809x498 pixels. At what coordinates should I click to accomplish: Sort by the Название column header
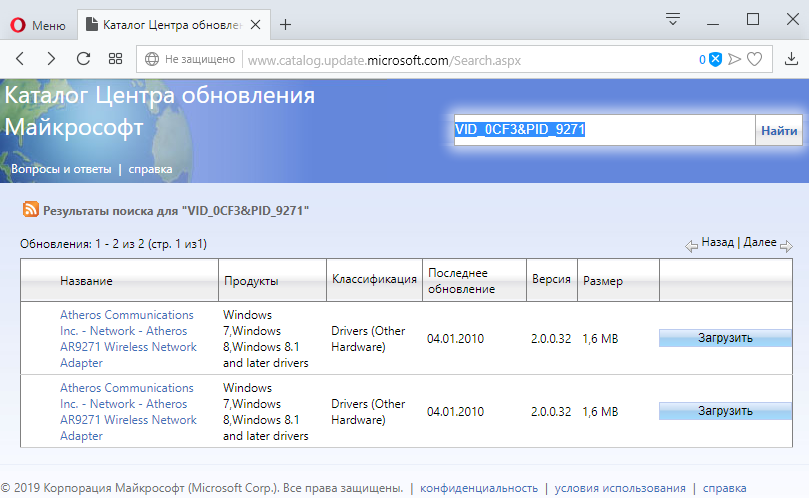[x=86, y=281]
